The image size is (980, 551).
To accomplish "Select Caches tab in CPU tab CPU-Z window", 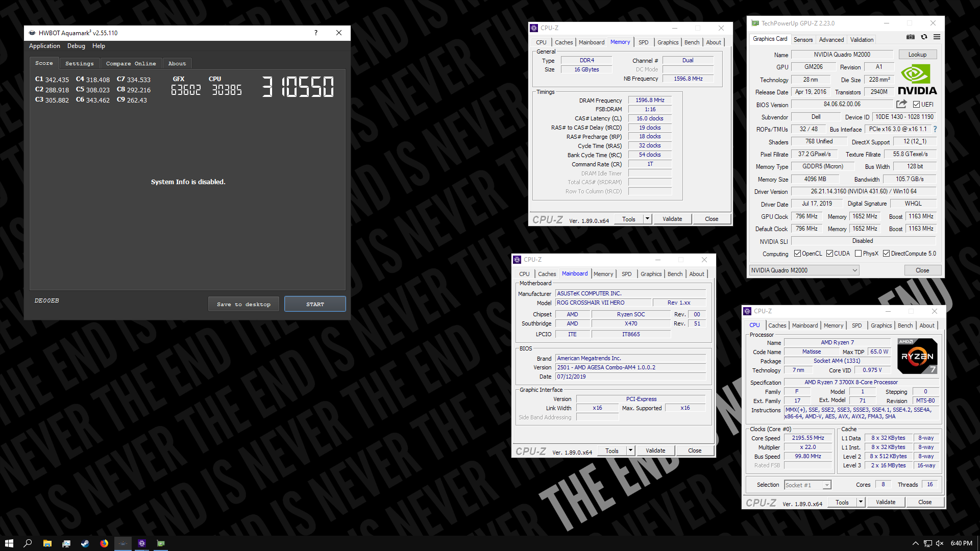I will point(777,325).
